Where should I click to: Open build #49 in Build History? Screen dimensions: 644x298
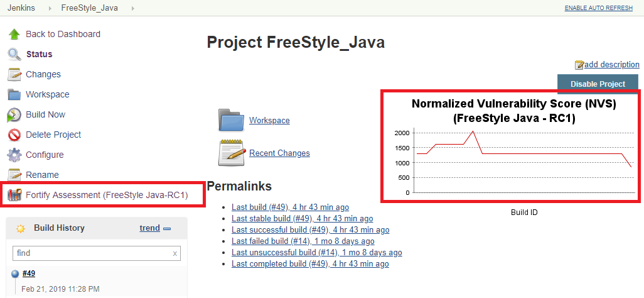(x=29, y=273)
